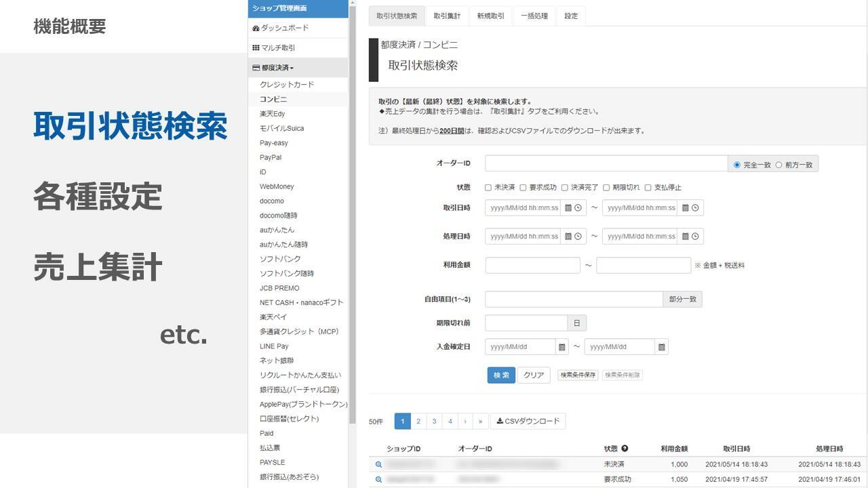Switch to the 取引状態検索 tab
This screenshot has width=868, height=488.
[397, 16]
